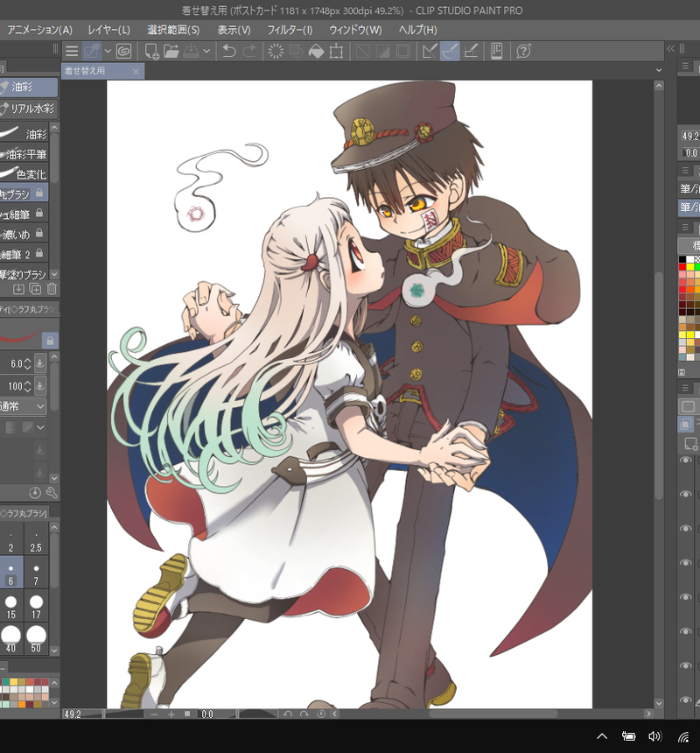Pick the brush size preset 50

[36, 640]
